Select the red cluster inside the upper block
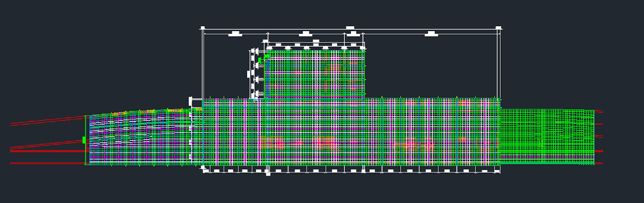 [334, 68]
